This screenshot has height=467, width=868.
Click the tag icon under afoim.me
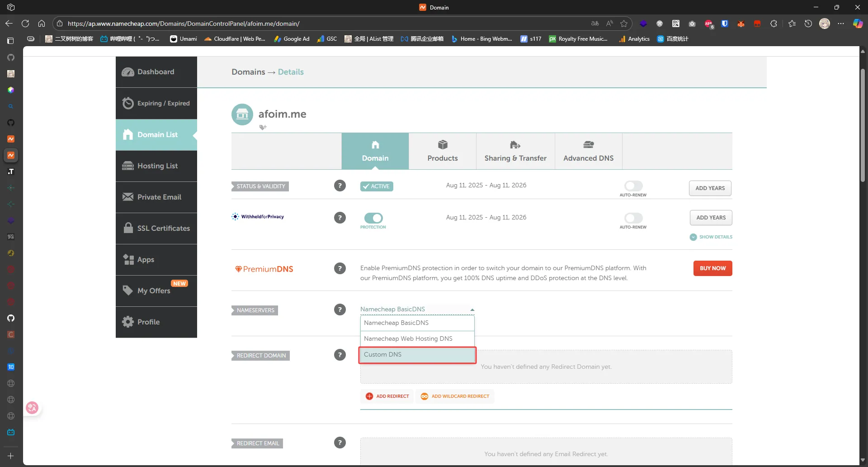[x=263, y=128]
